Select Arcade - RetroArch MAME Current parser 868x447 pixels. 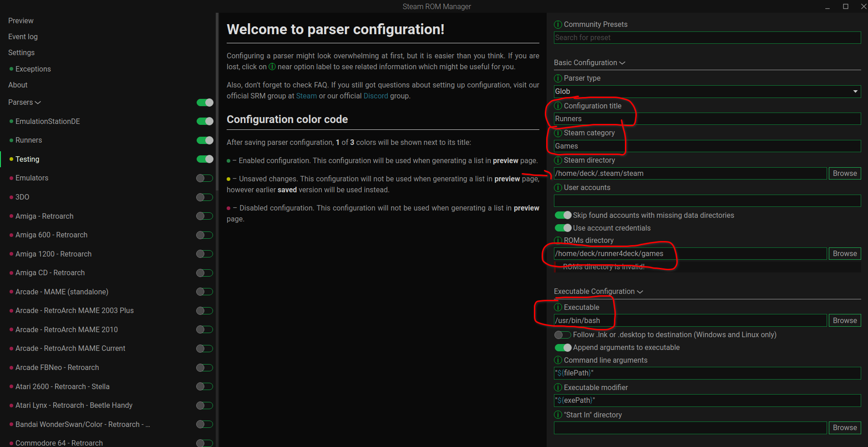click(x=71, y=349)
